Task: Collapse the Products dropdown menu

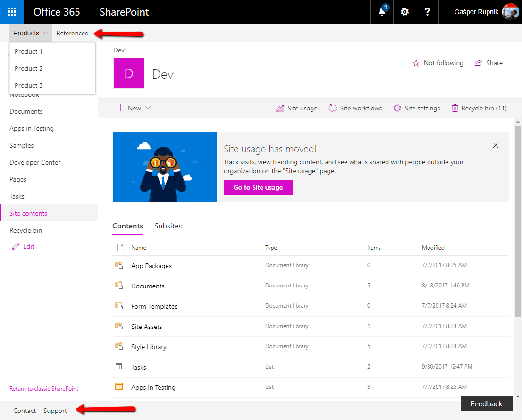Action: [31, 33]
